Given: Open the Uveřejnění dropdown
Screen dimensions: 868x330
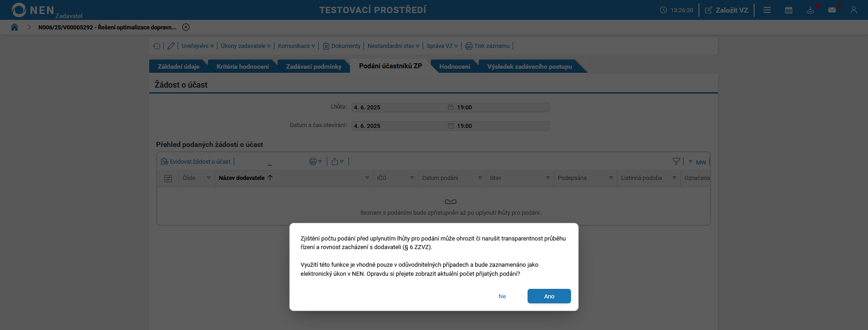Looking at the screenshot, I should (x=197, y=46).
